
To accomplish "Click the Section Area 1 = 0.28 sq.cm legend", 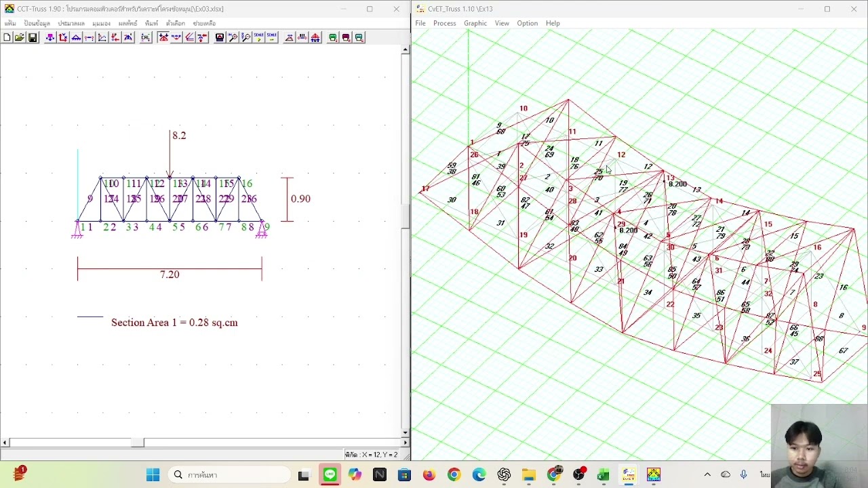I will pyautogui.click(x=174, y=323).
